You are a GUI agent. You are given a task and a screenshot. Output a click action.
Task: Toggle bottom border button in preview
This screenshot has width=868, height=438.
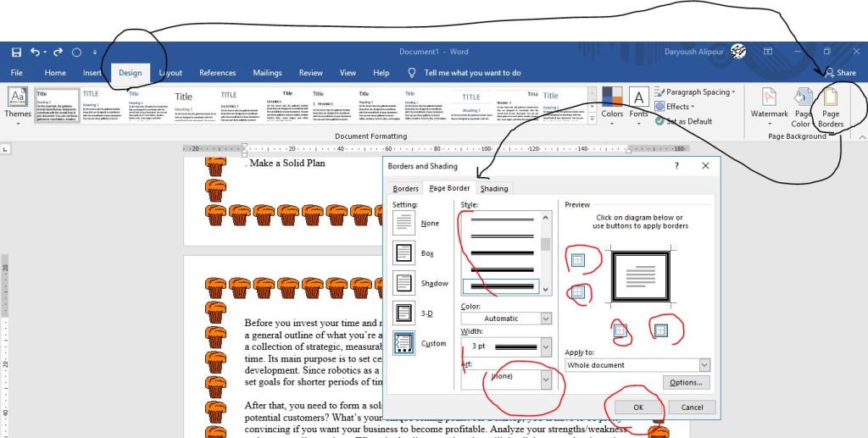577,293
